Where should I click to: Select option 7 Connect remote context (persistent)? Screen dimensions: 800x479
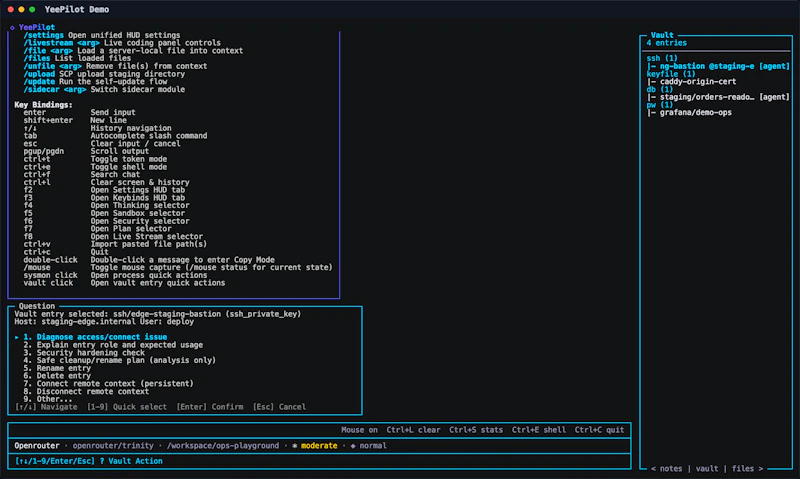click(108, 384)
